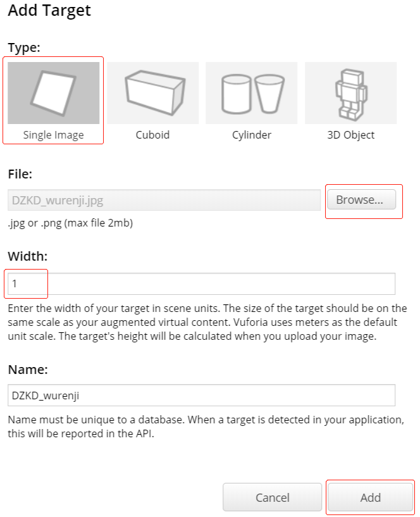420x517 pixels.
Task: Pick the Cylinder target type icon
Action: click(x=252, y=93)
